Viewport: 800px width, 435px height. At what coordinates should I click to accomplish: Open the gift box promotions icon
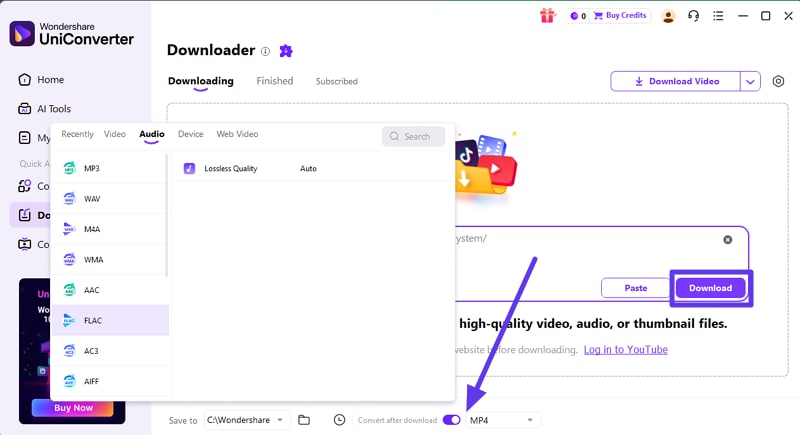click(x=547, y=16)
